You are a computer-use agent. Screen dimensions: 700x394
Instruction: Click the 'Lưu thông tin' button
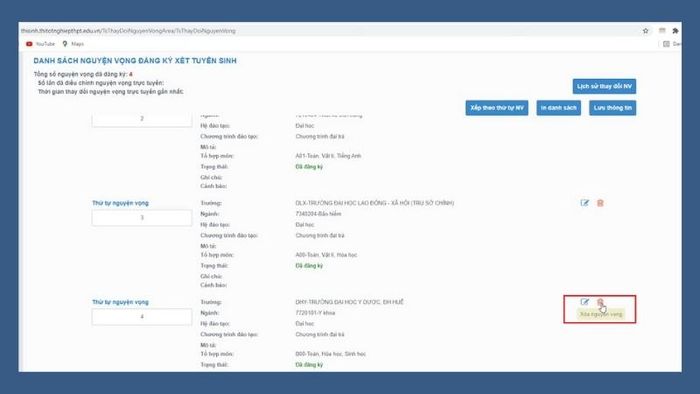click(612, 108)
